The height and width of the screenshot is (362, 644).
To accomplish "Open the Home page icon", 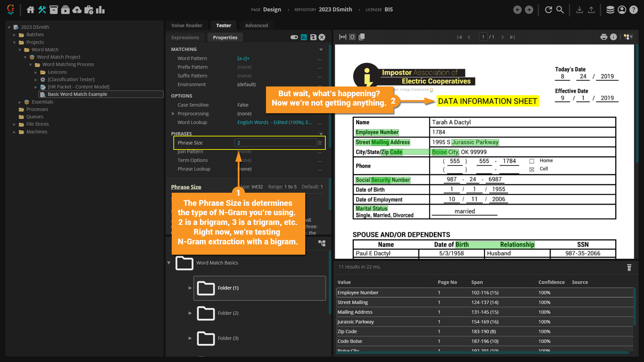I will [31, 10].
